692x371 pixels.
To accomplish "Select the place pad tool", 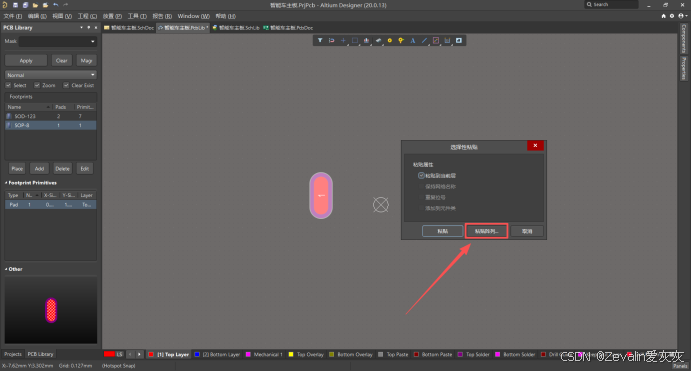I will pos(390,41).
